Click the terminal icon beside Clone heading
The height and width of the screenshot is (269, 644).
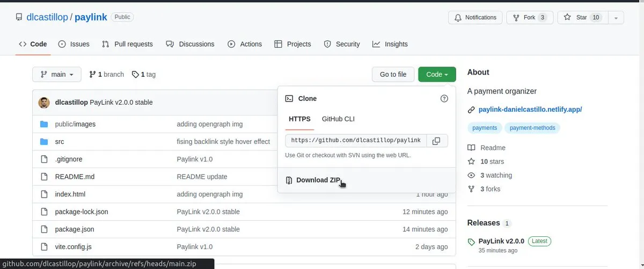(289, 98)
